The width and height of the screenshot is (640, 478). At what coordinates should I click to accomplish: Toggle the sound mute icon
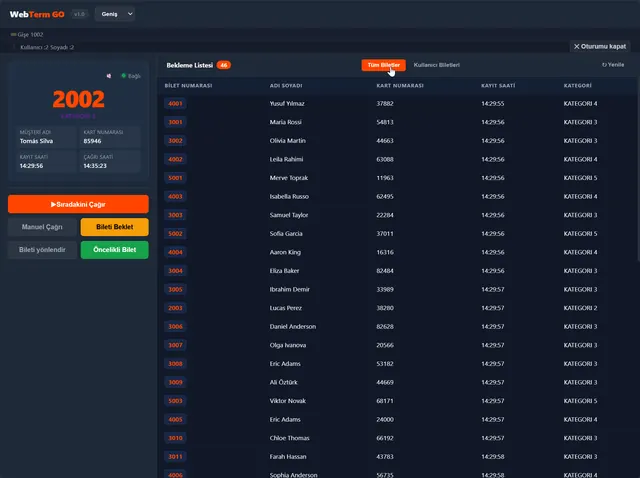click(x=109, y=76)
